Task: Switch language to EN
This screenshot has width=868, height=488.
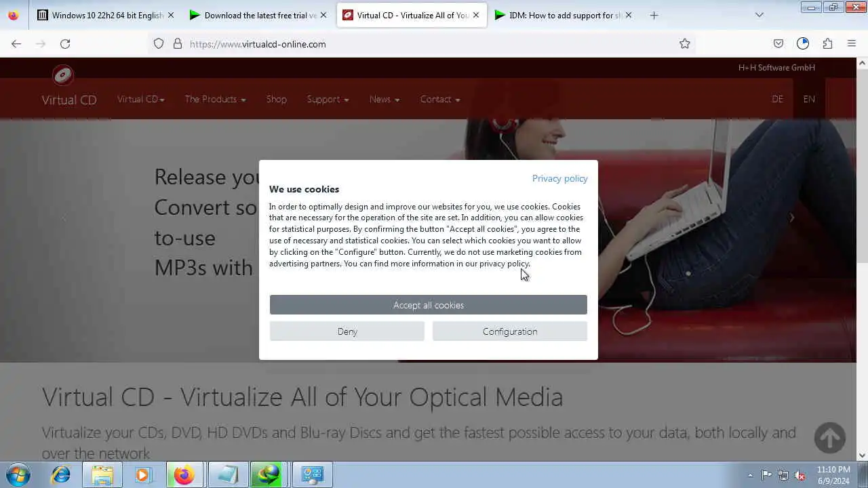Action: coord(809,99)
